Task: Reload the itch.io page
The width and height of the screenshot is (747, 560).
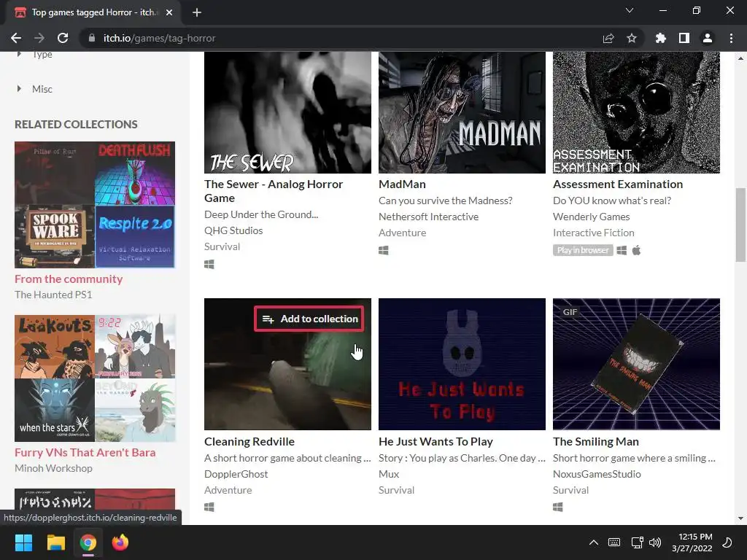Action: click(x=63, y=38)
